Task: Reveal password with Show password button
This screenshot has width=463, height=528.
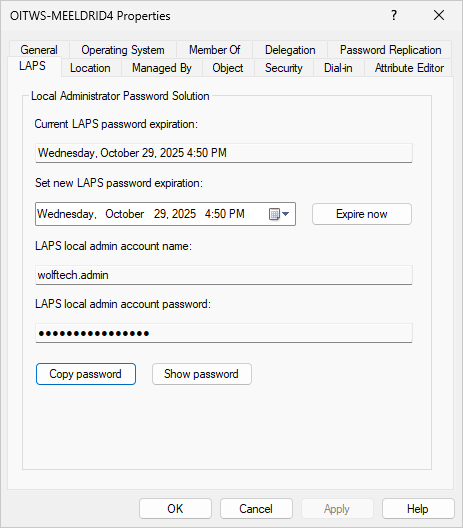Action: tap(202, 374)
